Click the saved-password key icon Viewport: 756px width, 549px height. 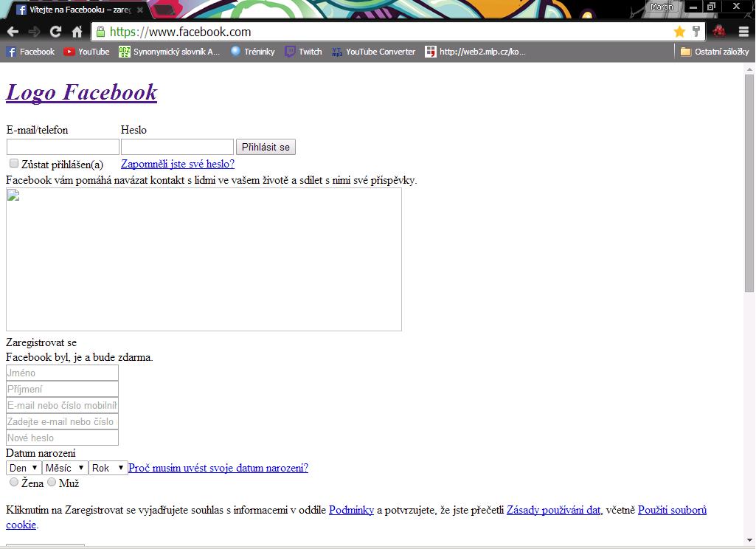696,32
